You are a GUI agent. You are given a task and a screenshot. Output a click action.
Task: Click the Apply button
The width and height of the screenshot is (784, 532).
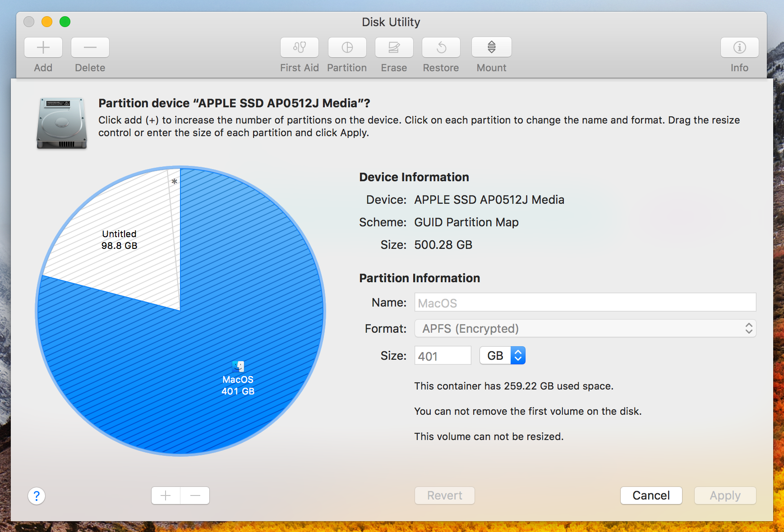(x=725, y=495)
